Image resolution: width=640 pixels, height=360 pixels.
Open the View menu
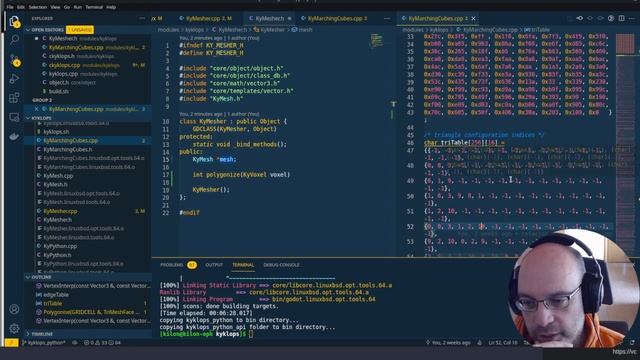55,7
